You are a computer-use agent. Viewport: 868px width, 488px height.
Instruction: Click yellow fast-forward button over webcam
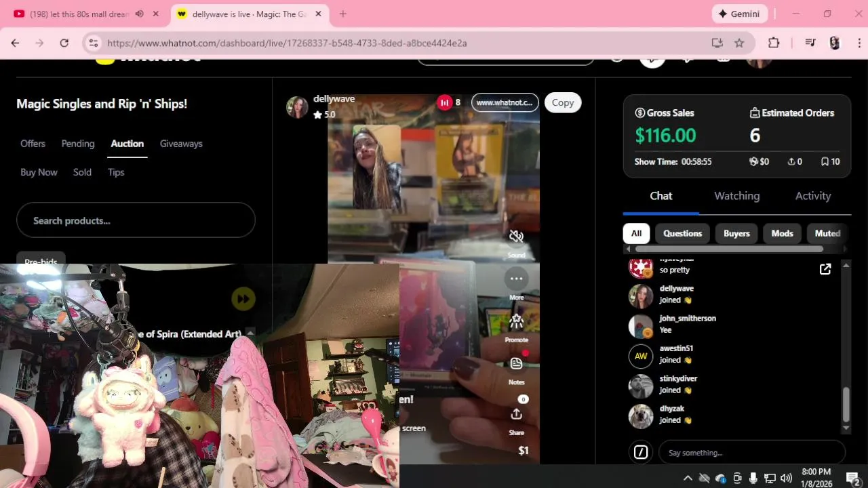(x=243, y=299)
